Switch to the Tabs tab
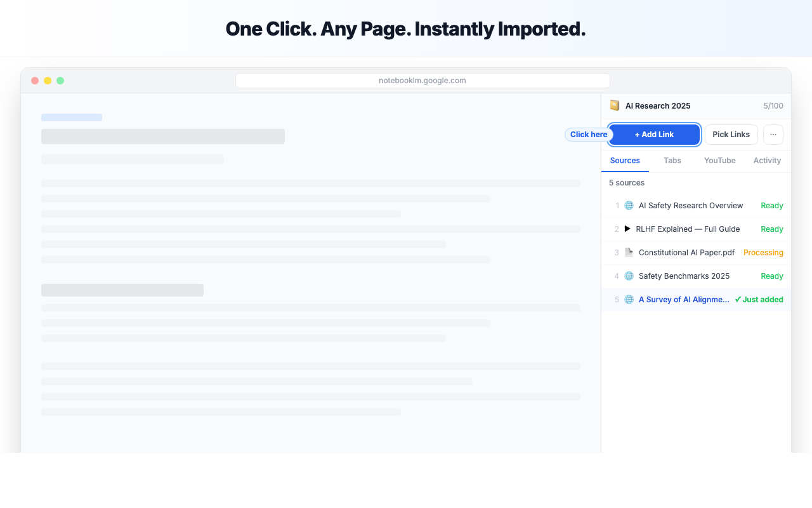Screen dimensions: 812x508 [672, 161]
